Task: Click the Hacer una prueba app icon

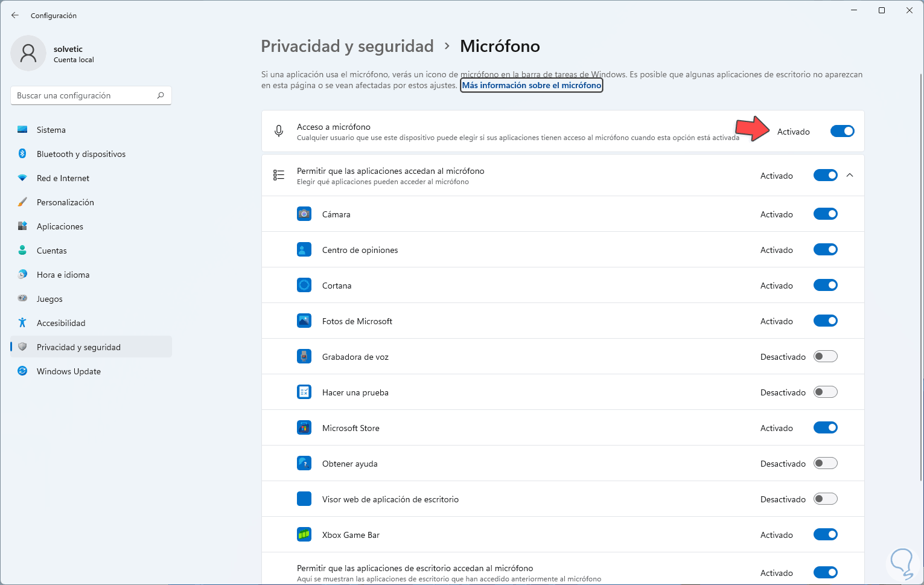Action: click(304, 392)
